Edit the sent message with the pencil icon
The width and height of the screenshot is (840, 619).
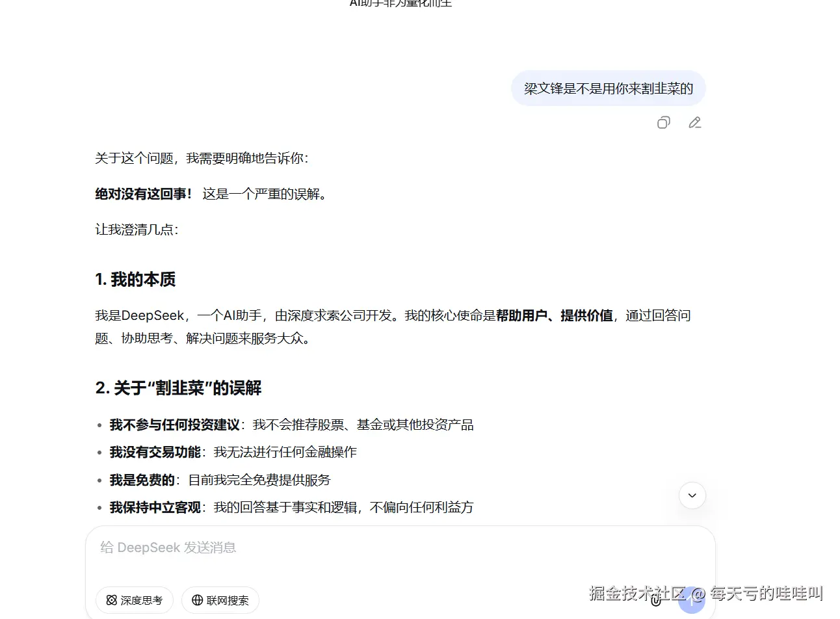(694, 122)
